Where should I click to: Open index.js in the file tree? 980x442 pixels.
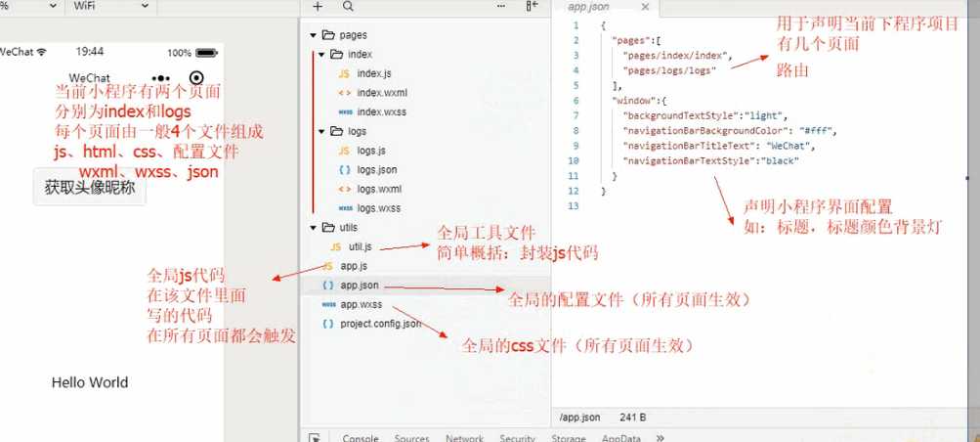[x=374, y=73]
